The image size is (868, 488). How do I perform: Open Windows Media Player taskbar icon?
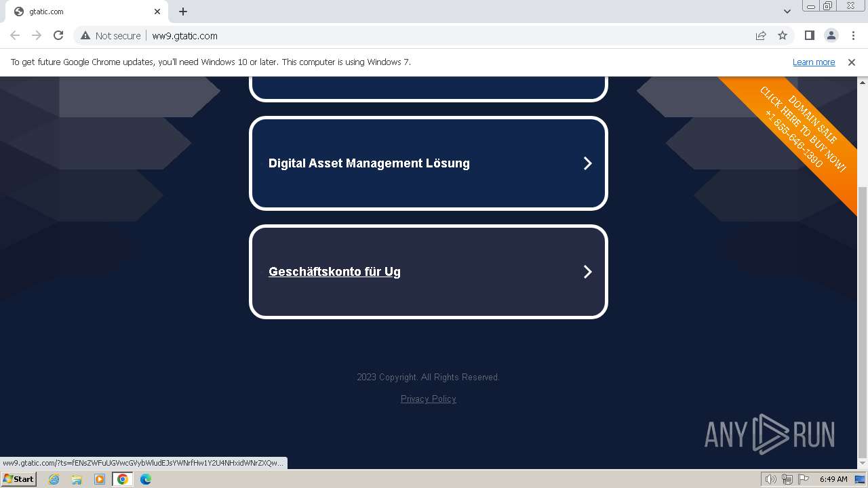coord(100,479)
